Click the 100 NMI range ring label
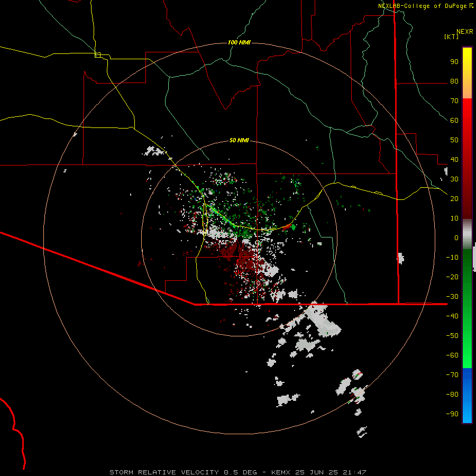The width and height of the screenshot is (476, 476). (239, 42)
